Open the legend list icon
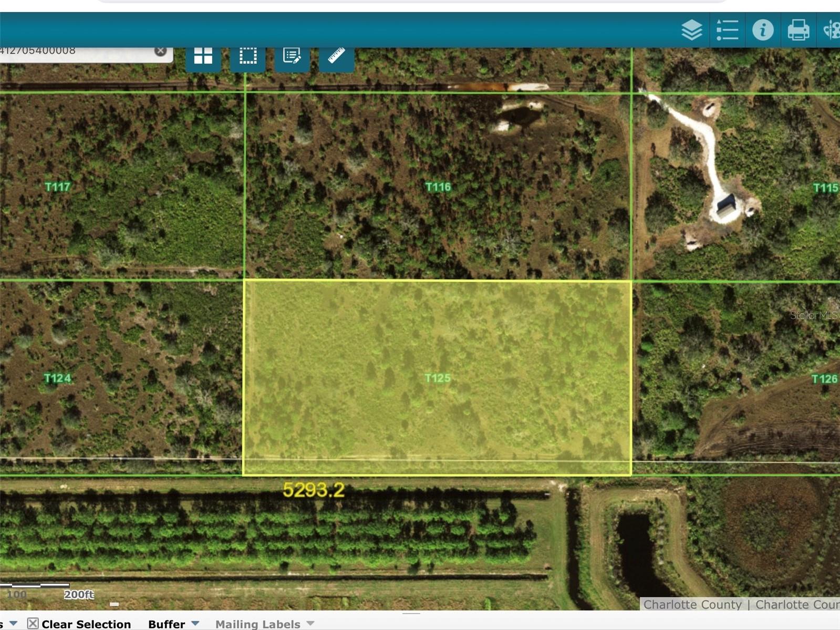 [x=727, y=30]
